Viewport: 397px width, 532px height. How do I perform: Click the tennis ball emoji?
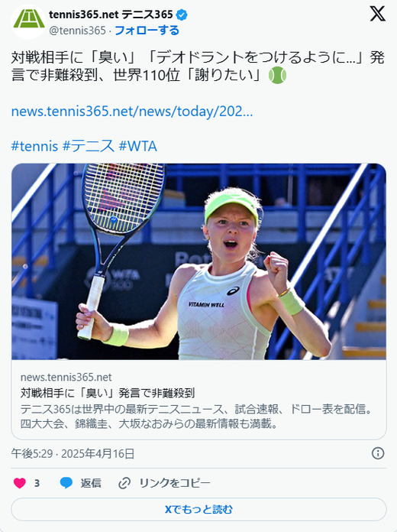point(277,76)
